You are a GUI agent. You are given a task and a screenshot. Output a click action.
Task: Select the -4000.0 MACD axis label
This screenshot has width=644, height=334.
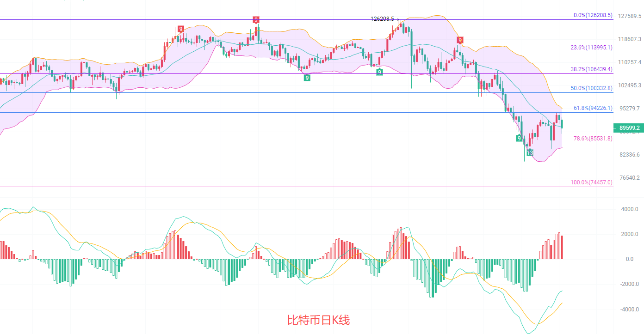tap(629, 310)
